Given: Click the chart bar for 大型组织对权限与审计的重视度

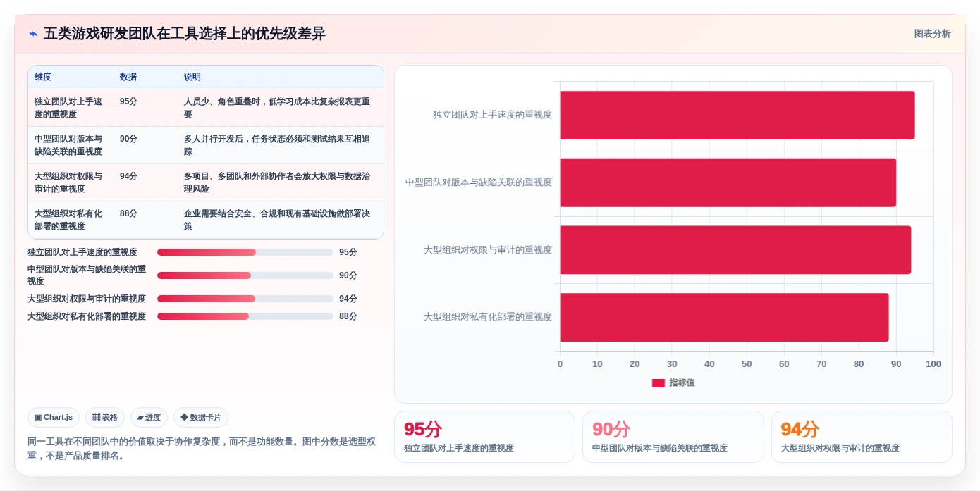Looking at the screenshot, I should (x=735, y=250).
